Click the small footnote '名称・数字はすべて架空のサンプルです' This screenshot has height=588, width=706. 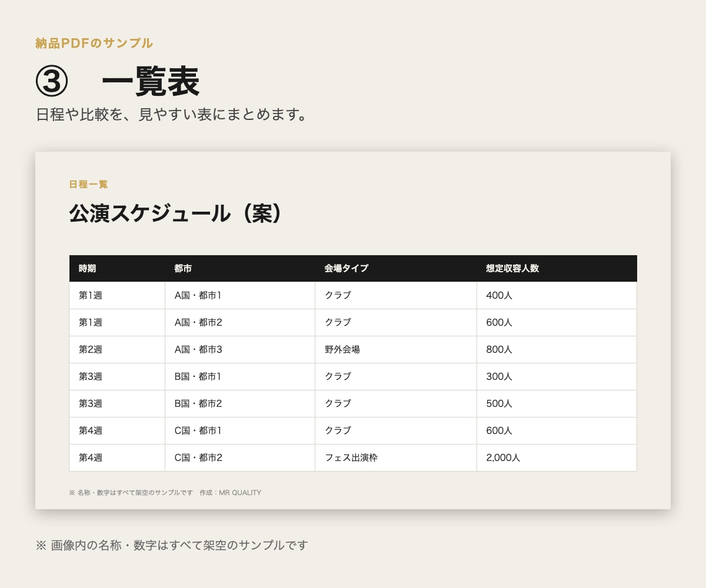135,493
